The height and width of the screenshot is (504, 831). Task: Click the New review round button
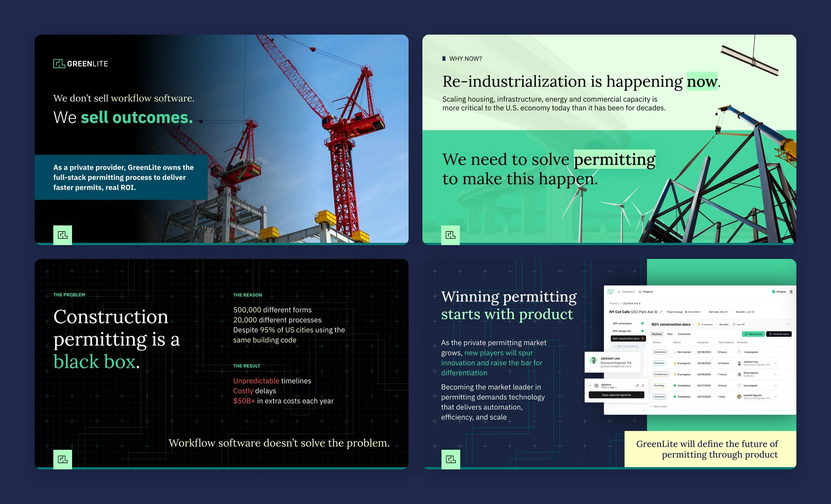pyautogui.click(x=628, y=346)
